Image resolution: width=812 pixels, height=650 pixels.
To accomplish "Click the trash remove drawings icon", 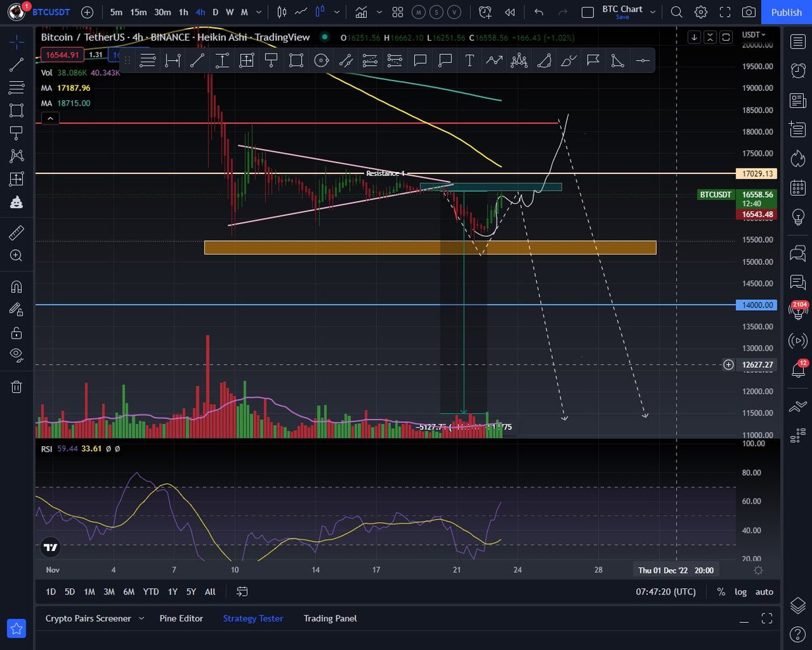I will 16,387.
